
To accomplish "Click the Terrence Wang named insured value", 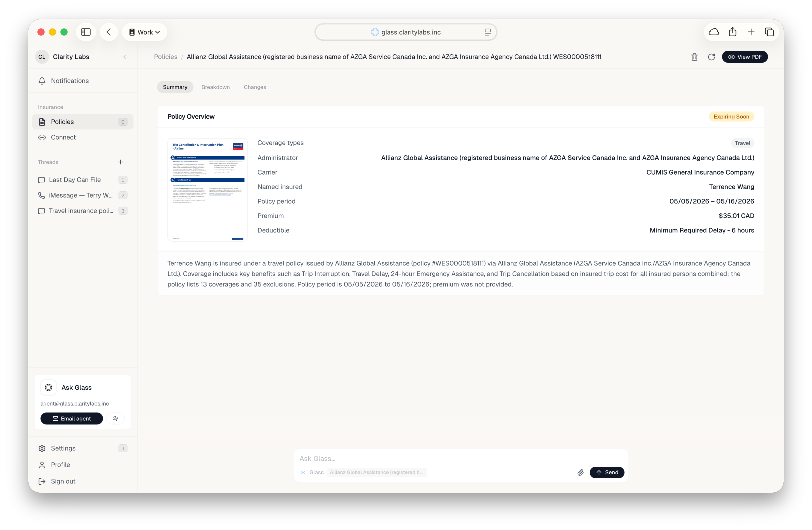I will click(x=731, y=187).
